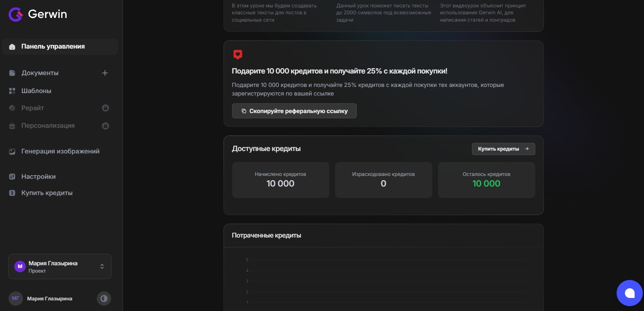Open the Документы section

(x=40, y=73)
